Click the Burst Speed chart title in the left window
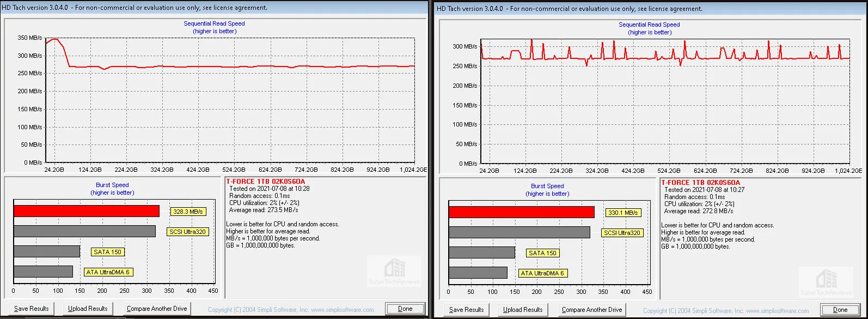 point(112,185)
